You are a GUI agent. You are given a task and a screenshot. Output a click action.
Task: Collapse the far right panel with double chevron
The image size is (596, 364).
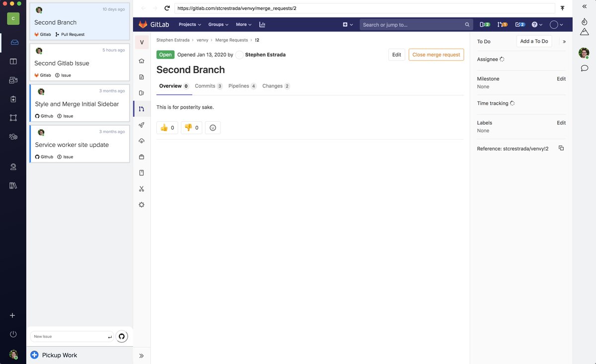pyautogui.click(x=585, y=6)
